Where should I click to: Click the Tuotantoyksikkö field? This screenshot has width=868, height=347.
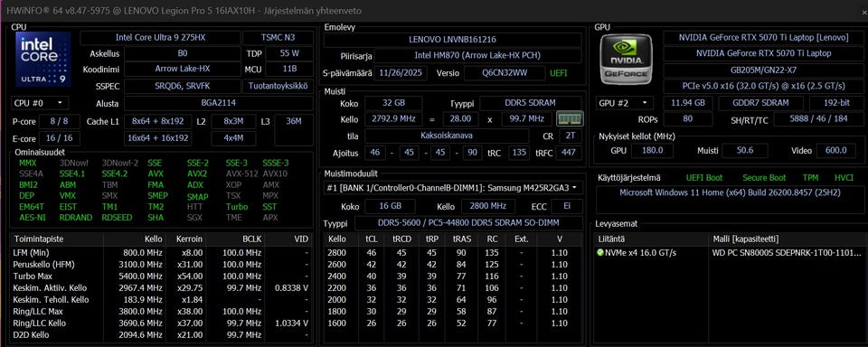[278, 86]
